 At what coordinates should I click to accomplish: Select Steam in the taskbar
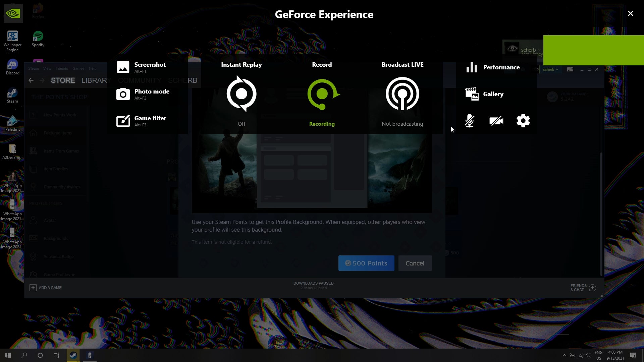[x=73, y=355]
